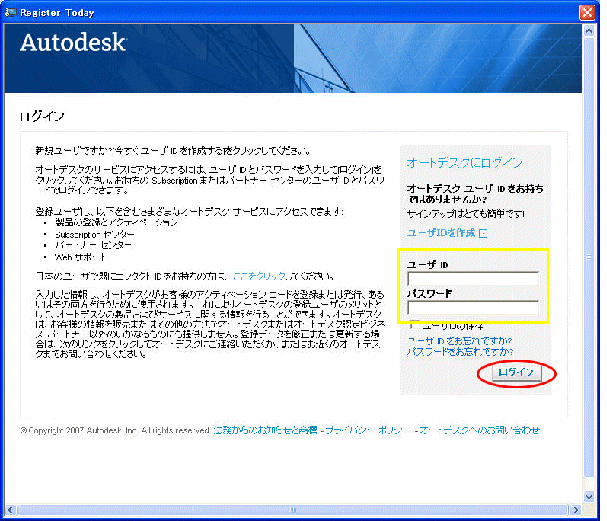Open the forgot user ID link
Screen dimensions: 607x521
tap(460, 341)
